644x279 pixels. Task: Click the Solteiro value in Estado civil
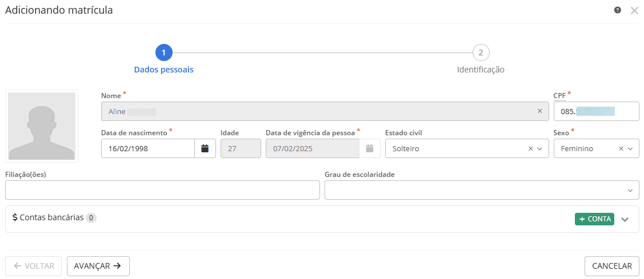tap(406, 148)
